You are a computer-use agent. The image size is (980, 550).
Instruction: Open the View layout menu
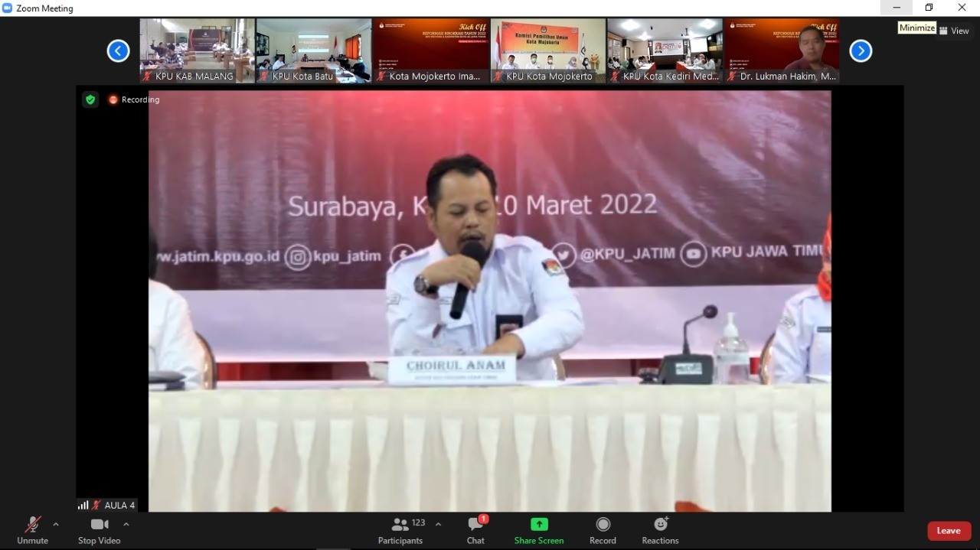[x=955, y=31]
